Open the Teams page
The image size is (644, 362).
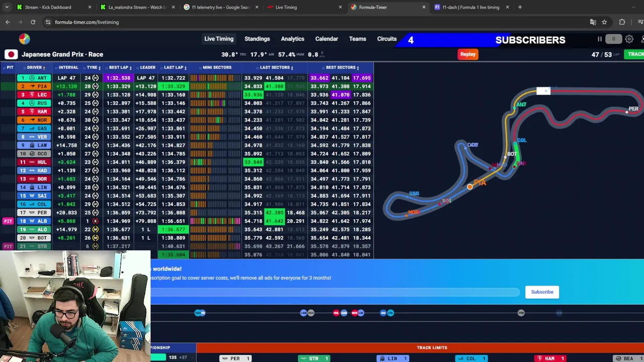coord(358,39)
